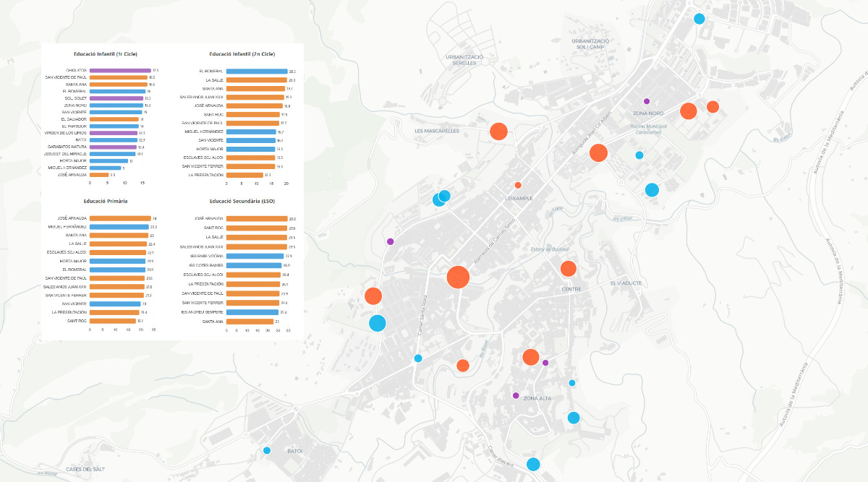This screenshot has width=868, height=482.
Task: Select the large blue marker below the orange one at left
Action: click(378, 323)
